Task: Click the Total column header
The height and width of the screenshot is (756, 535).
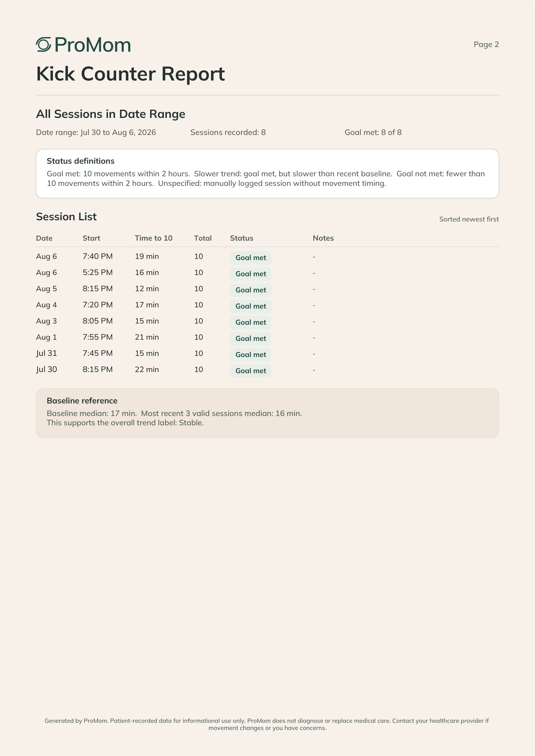Action: click(203, 238)
